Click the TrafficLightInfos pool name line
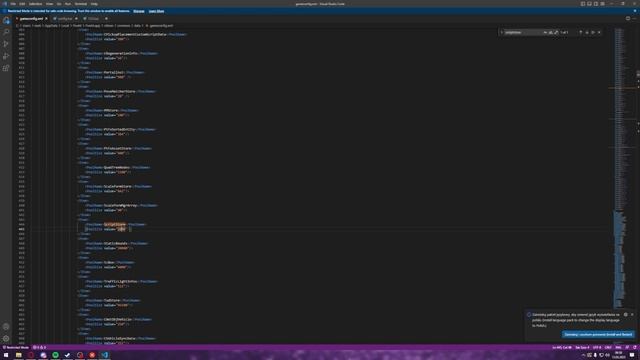640x360 pixels. [122, 281]
